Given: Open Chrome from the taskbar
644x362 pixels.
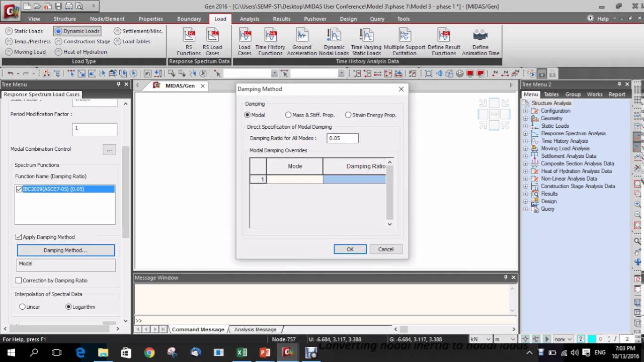Looking at the screenshot, I should coord(149,352).
